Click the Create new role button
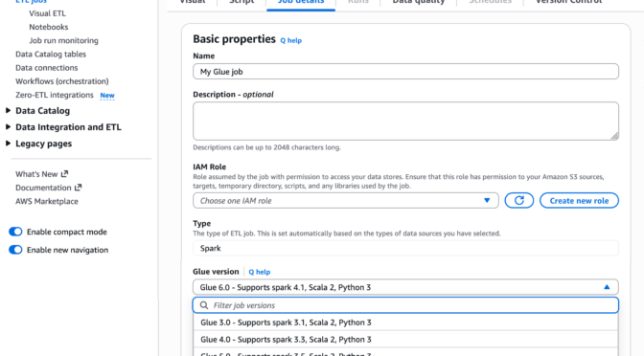The height and width of the screenshot is (356, 644). [x=579, y=201]
